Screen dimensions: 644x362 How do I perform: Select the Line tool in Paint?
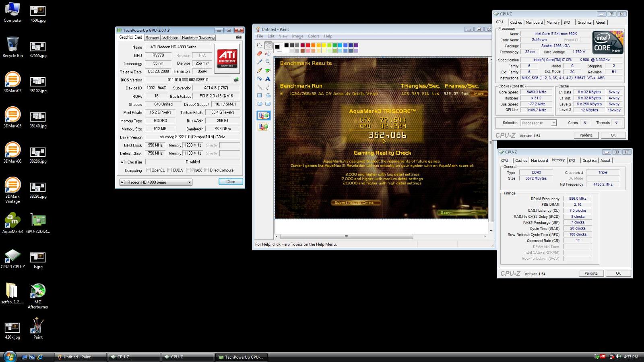click(x=260, y=87)
